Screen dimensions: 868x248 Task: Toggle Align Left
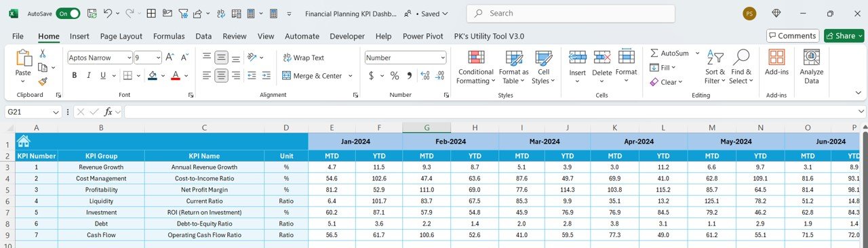tap(207, 76)
